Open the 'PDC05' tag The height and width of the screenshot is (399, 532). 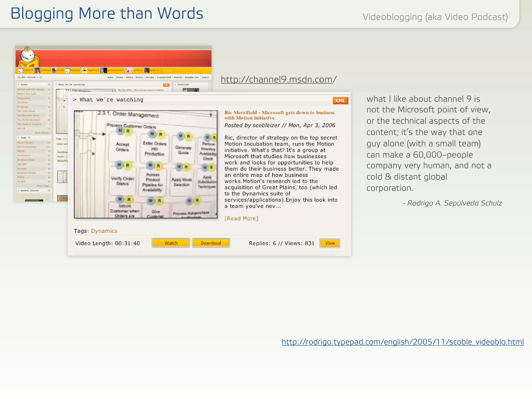point(21,151)
